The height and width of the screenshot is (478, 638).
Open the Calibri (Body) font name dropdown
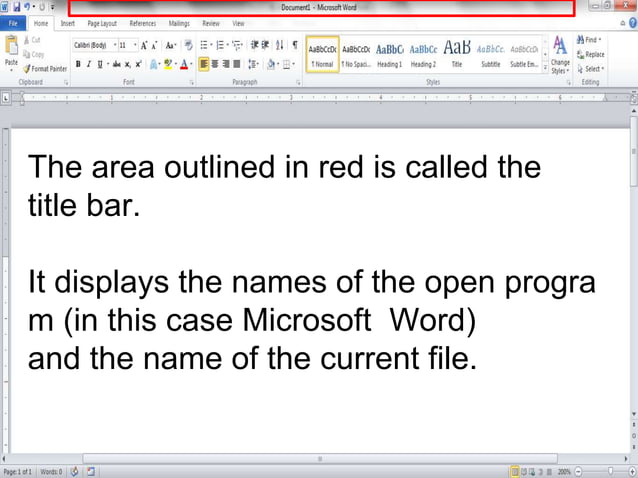[x=115, y=45]
